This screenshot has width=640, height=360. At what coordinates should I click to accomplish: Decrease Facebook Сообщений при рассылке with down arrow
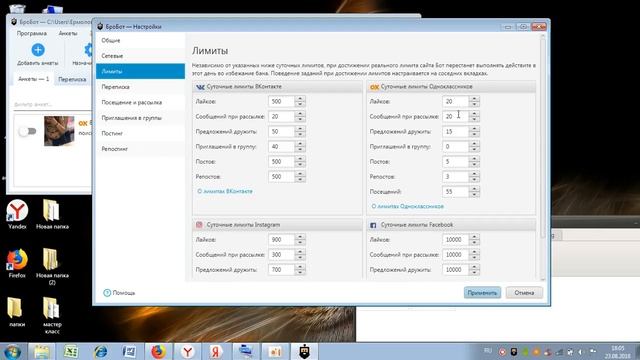(474, 258)
